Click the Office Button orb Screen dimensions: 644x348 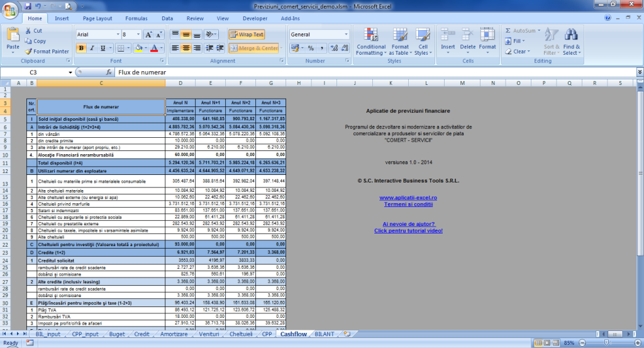[x=9, y=10]
